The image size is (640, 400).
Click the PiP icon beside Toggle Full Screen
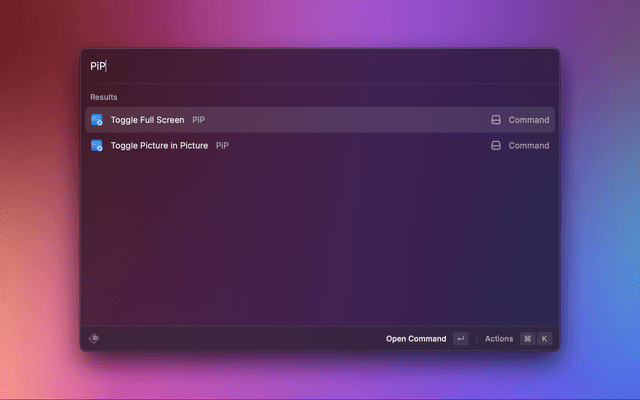pos(97,120)
